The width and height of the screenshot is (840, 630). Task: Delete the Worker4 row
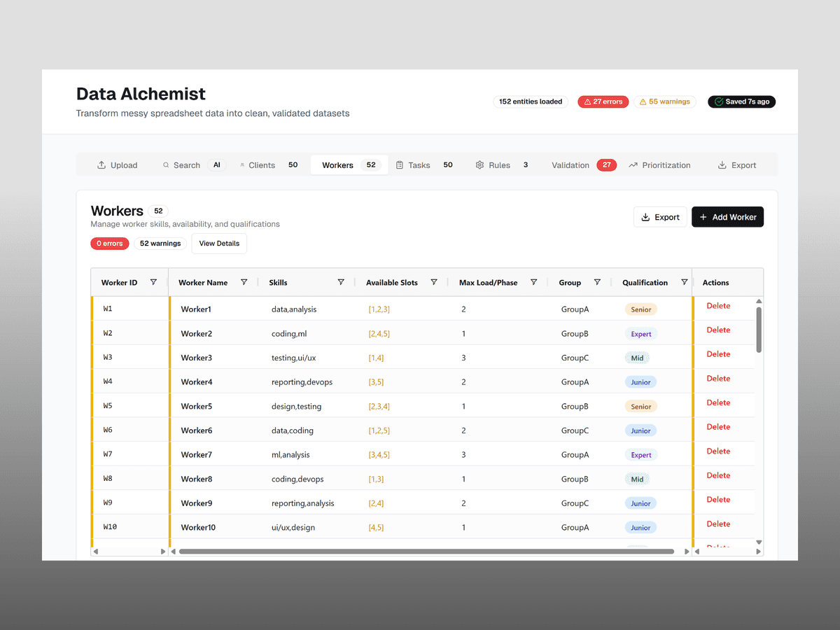click(718, 379)
